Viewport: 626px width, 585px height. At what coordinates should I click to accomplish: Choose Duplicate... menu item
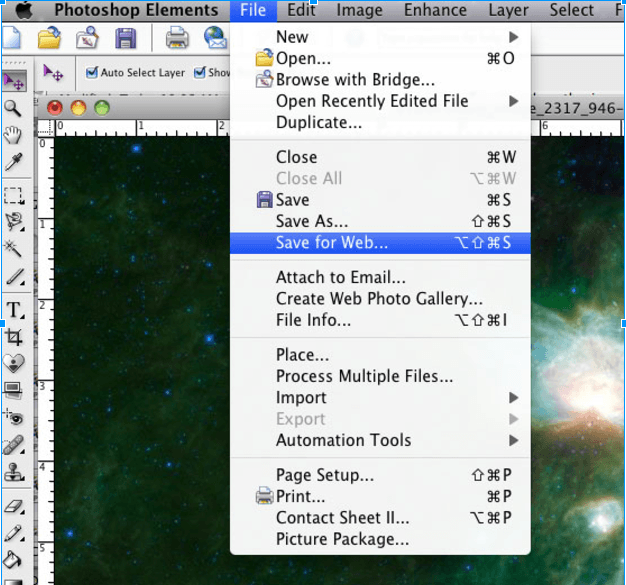[x=380, y=122]
